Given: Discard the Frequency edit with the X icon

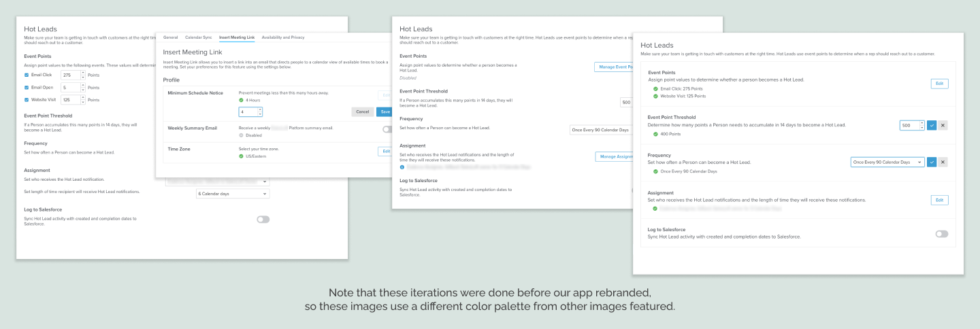Looking at the screenshot, I should click(x=943, y=162).
